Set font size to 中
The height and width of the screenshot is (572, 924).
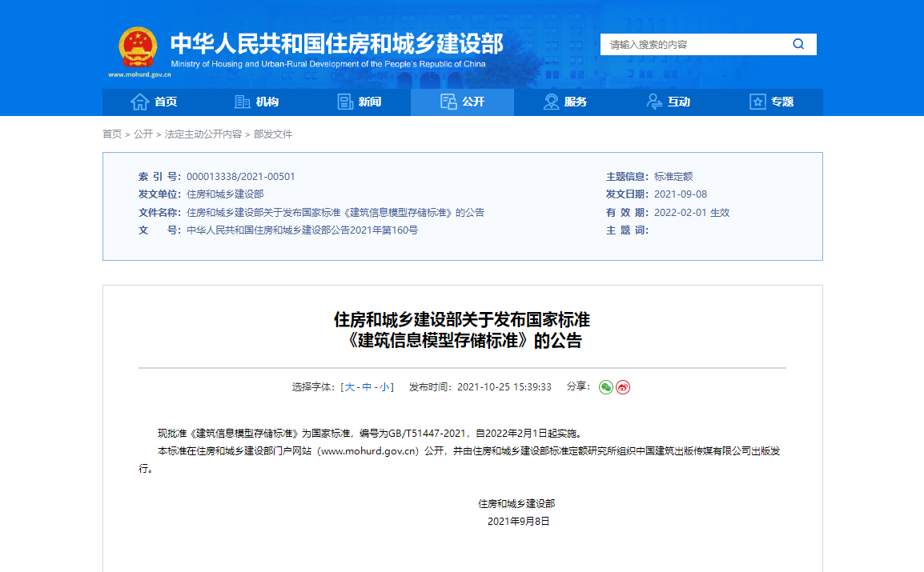coord(367,387)
